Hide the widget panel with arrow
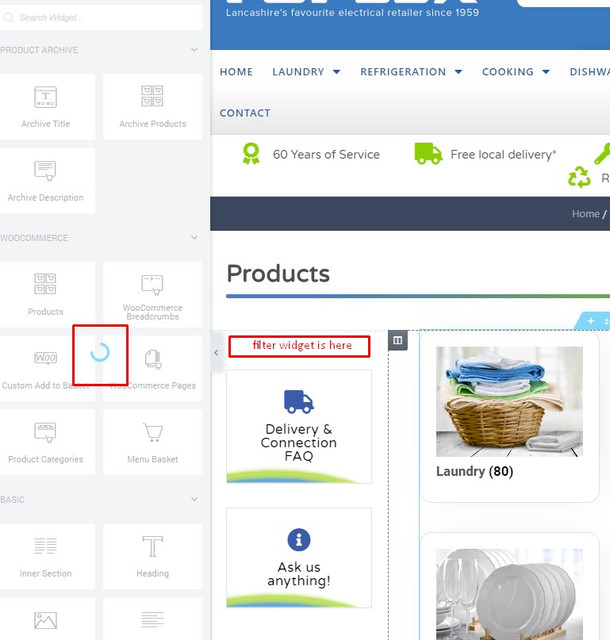Viewport: 610px width, 640px height. coord(217,353)
